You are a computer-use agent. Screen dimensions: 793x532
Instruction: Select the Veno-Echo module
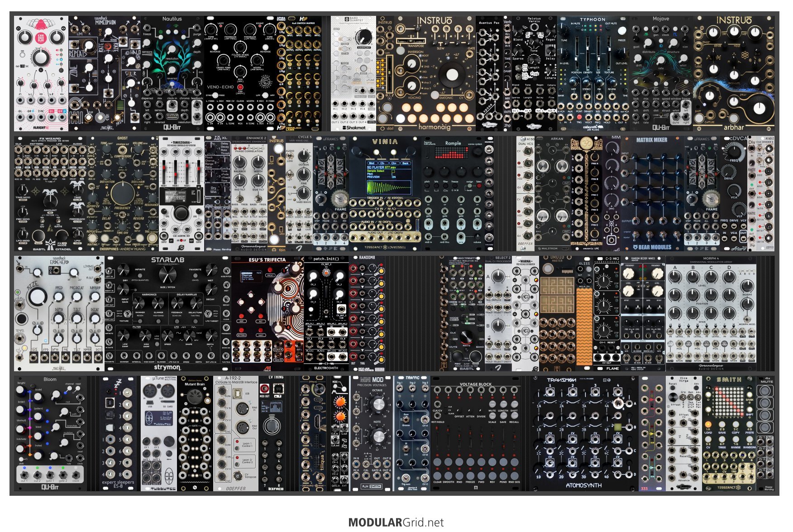(240, 74)
